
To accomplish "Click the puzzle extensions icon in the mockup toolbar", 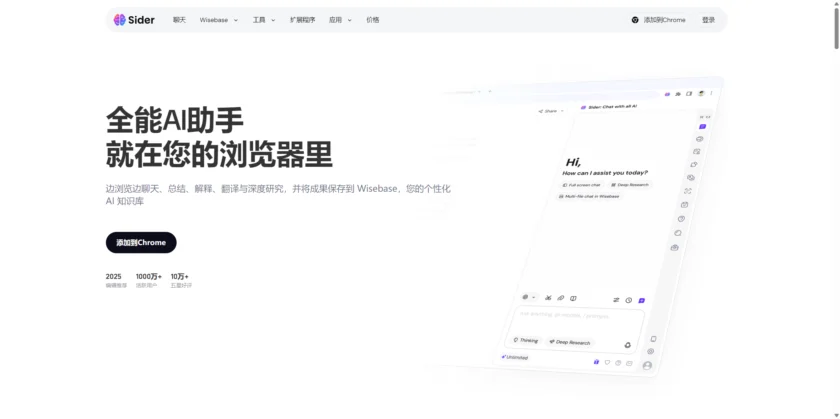I will coord(678,94).
